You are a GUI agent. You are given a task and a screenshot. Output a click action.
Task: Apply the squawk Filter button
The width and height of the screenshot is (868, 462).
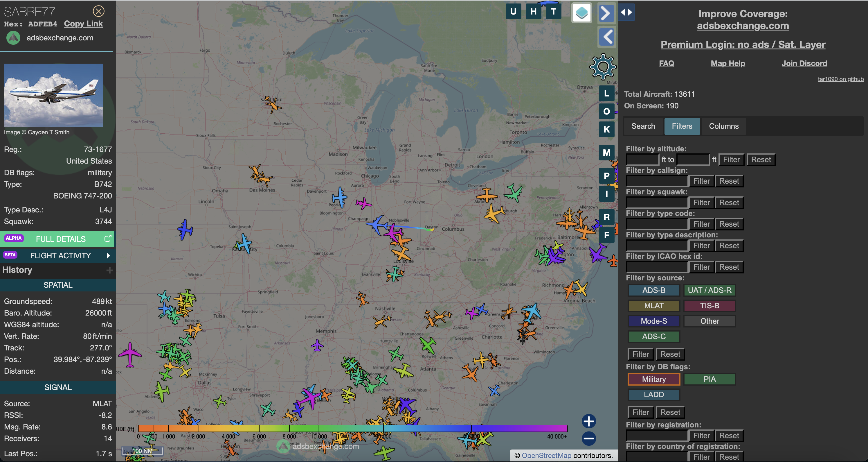pyautogui.click(x=701, y=203)
